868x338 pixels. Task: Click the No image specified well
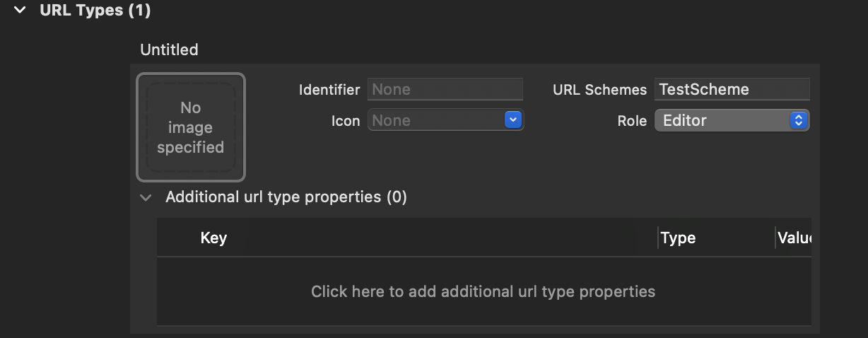[191, 127]
